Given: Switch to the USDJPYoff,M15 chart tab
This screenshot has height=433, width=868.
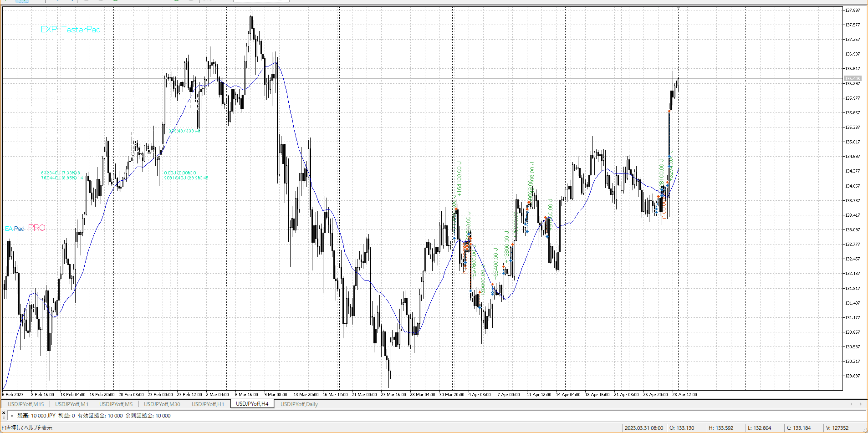Looking at the screenshot, I should point(26,404).
